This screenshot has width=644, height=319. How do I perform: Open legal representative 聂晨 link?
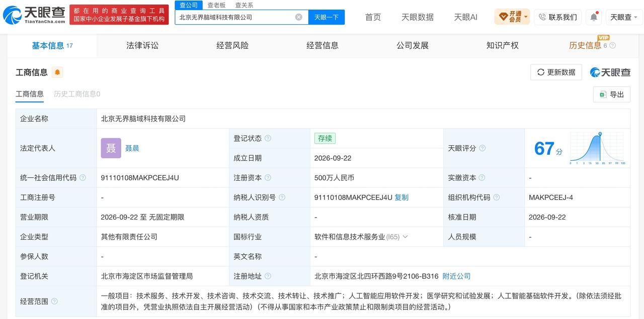132,148
